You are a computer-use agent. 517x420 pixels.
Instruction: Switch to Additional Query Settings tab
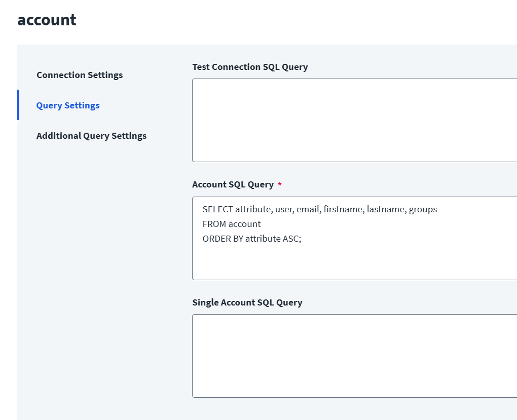tap(91, 136)
